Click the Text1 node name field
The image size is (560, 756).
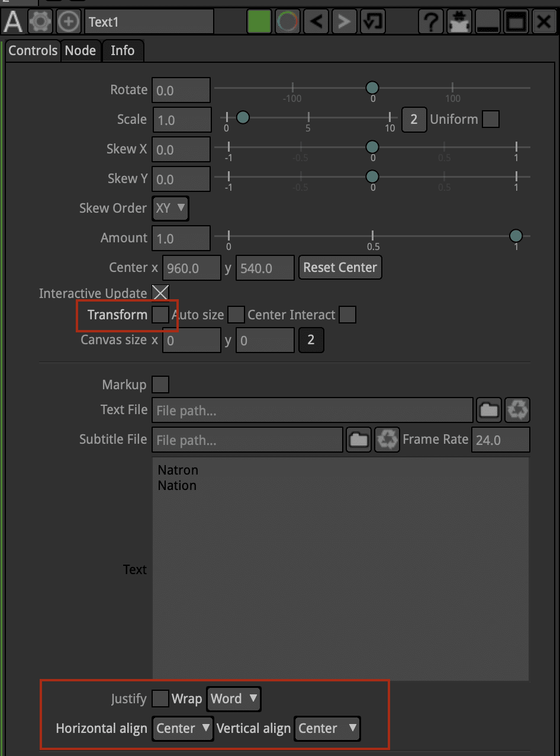click(x=149, y=23)
